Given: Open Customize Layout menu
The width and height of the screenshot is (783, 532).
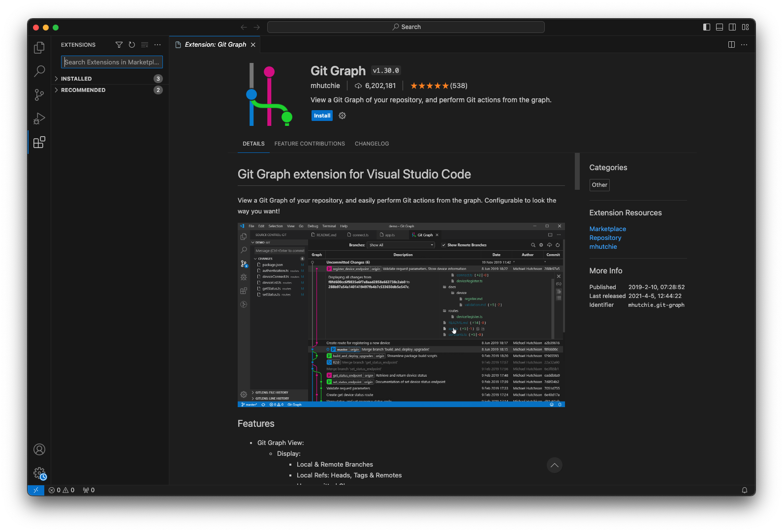Looking at the screenshot, I should point(745,27).
